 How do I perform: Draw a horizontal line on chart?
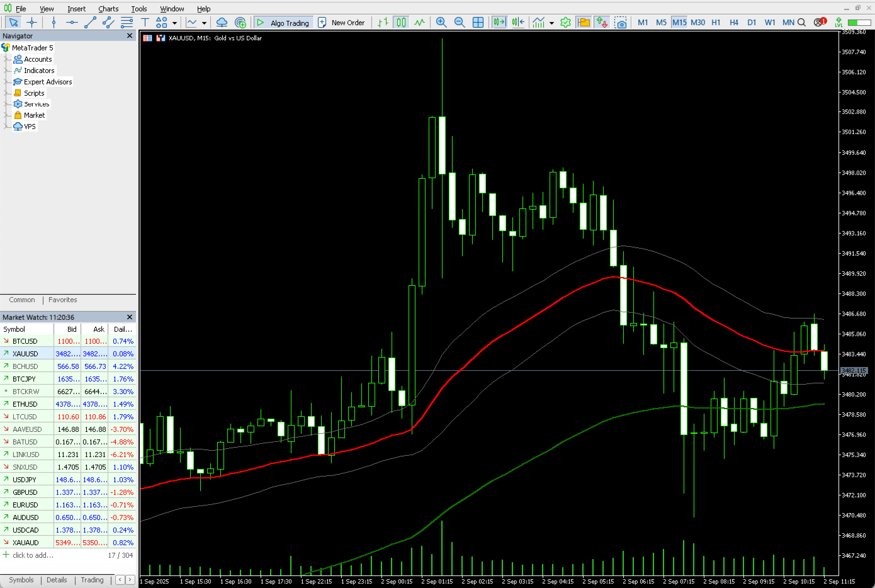[x=72, y=22]
